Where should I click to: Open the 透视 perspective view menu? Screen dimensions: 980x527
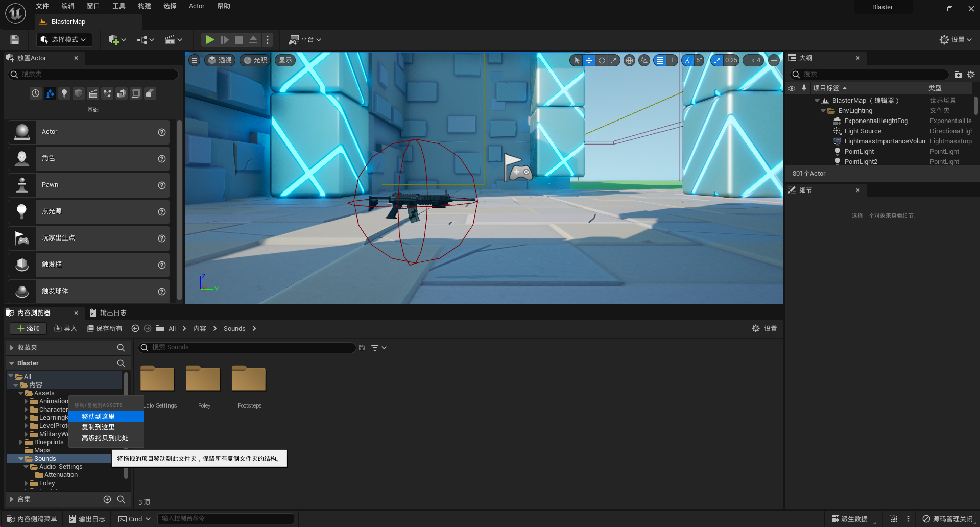tap(220, 60)
